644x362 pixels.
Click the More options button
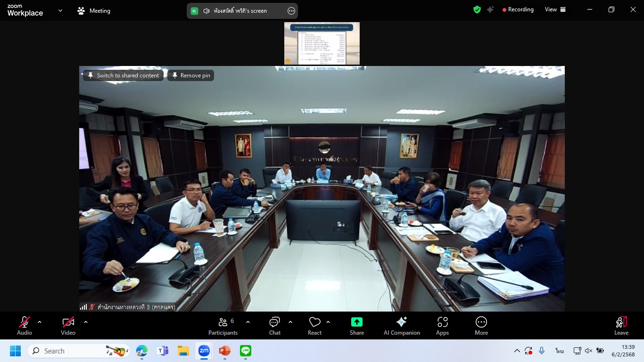tap(481, 325)
